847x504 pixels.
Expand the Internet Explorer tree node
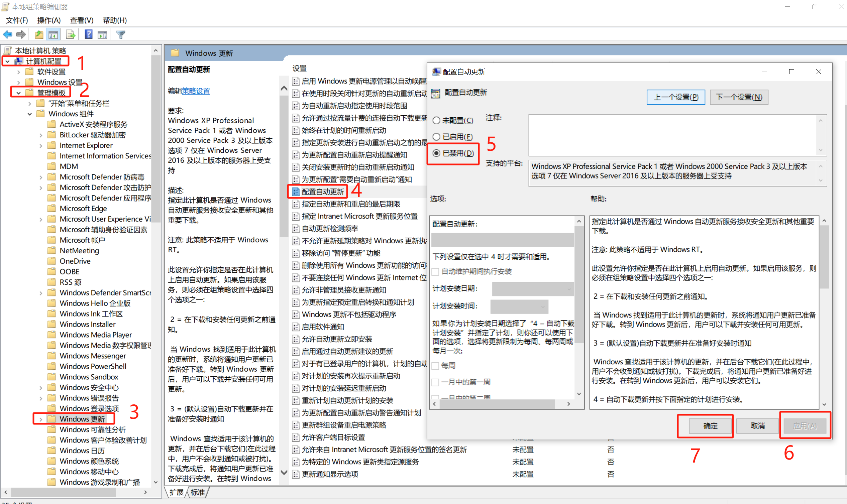(41, 146)
